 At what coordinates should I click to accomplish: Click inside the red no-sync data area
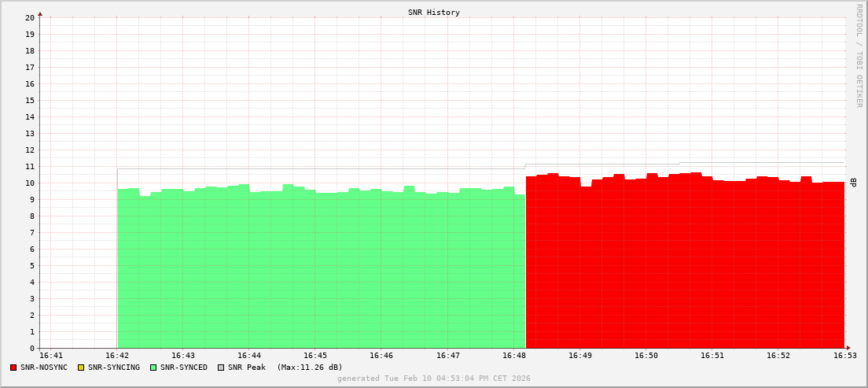point(684,268)
